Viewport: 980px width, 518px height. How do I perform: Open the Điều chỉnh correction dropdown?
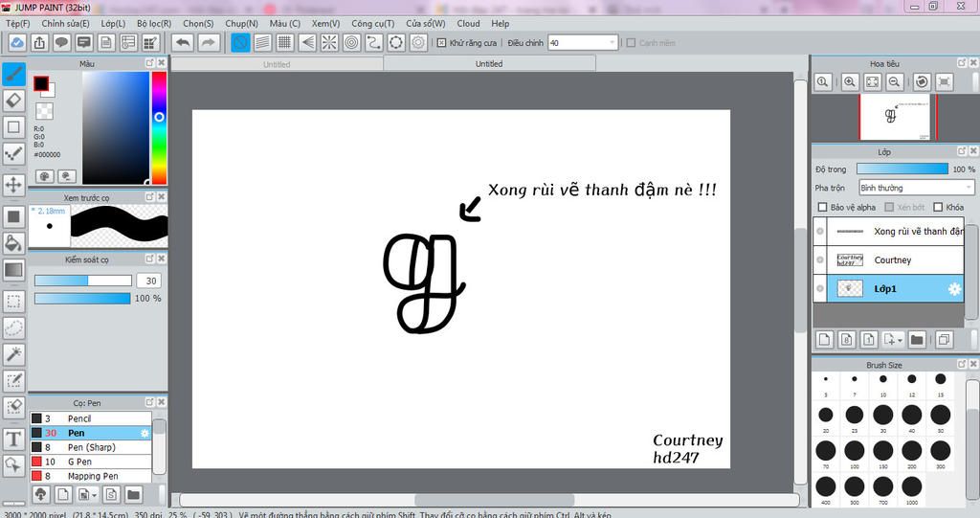[x=583, y=42]
